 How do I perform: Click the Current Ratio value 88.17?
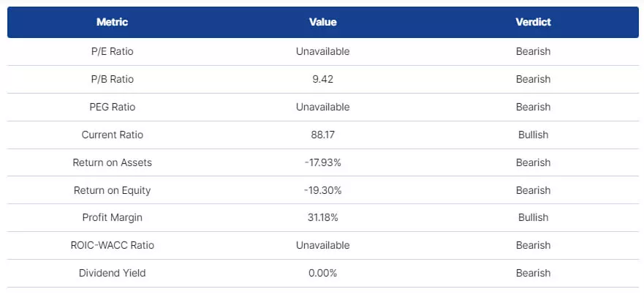(x=322, y=135)
